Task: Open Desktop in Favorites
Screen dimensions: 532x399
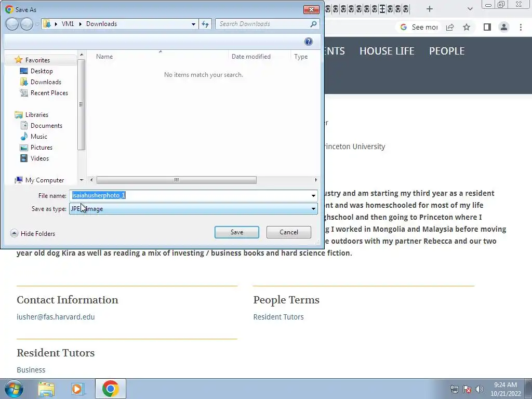Action: (x=42, y=71)
